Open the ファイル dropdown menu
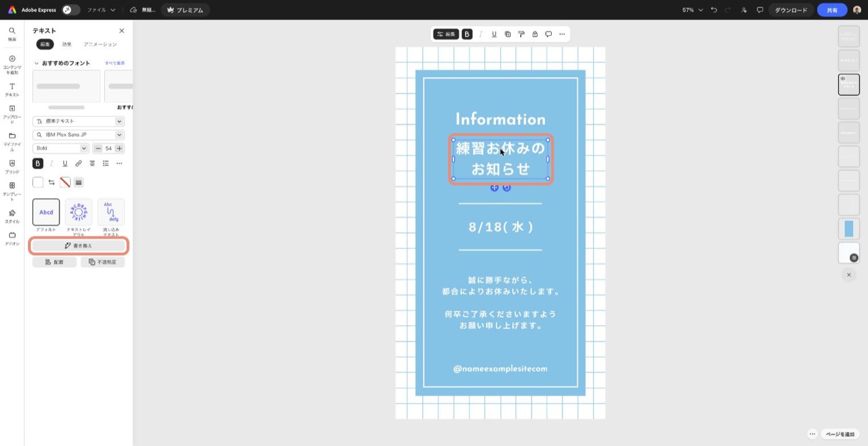The image size is (868, 446). [x=101, y=10]
